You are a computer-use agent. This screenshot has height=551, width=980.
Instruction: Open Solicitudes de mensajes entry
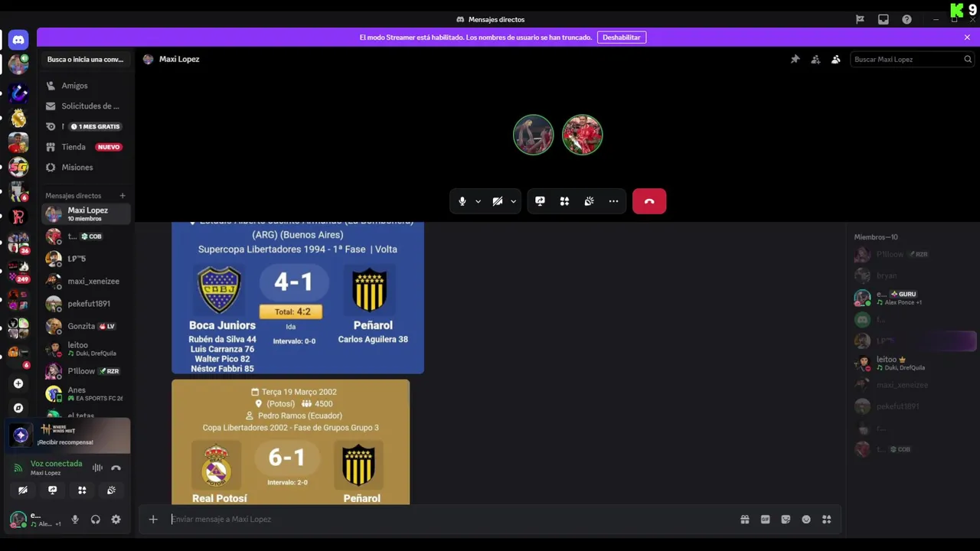(87, 106)
